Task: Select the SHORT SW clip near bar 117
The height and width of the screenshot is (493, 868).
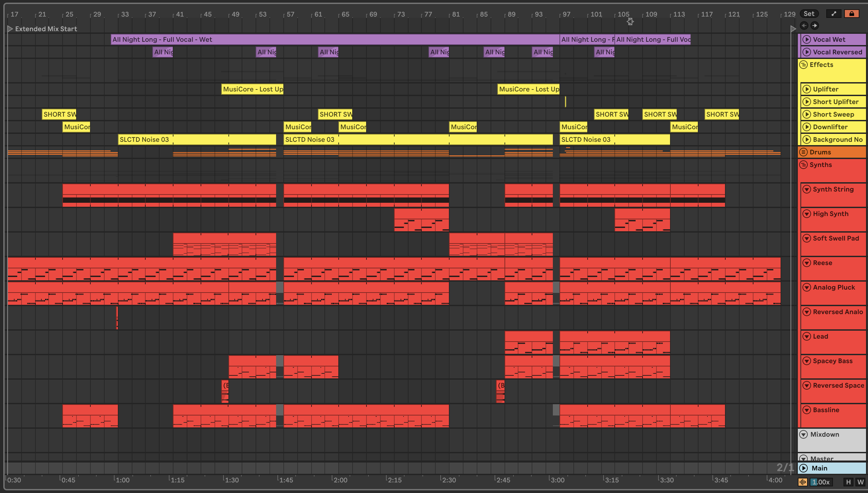Action: click(x=722, y=114)
